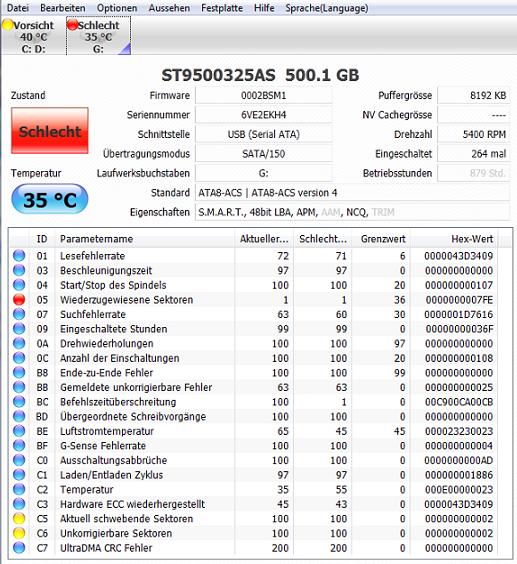Click the Schlecht... column header
Viewport: 517px width, 564px height.
pyautogui.click(x=323, y=239)
